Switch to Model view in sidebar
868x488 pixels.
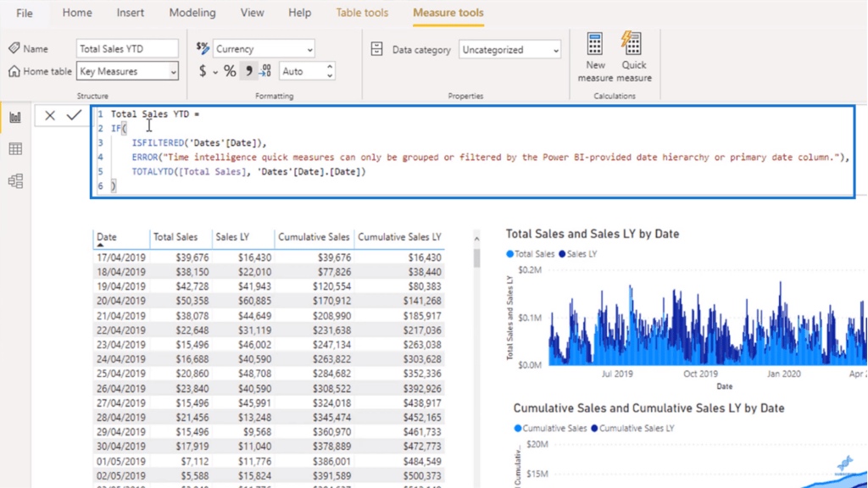tap(15, 181)
